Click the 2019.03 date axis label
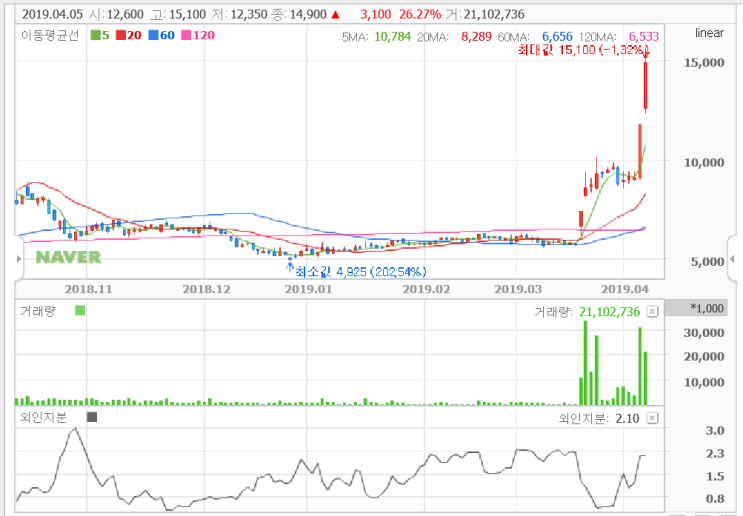Image resolution: width=743 pixels, height=516 pixels. pyautogui.click(x=518, y=289)
